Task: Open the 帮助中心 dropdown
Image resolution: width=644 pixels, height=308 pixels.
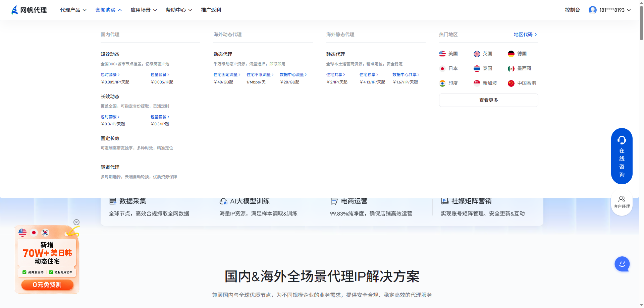Action: coord(179,10)
